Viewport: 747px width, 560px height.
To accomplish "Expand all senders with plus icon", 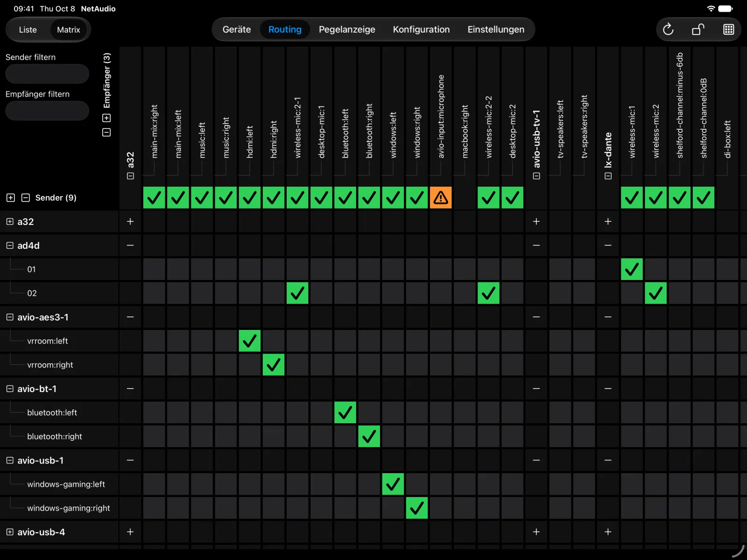I will tap(11, 198).
